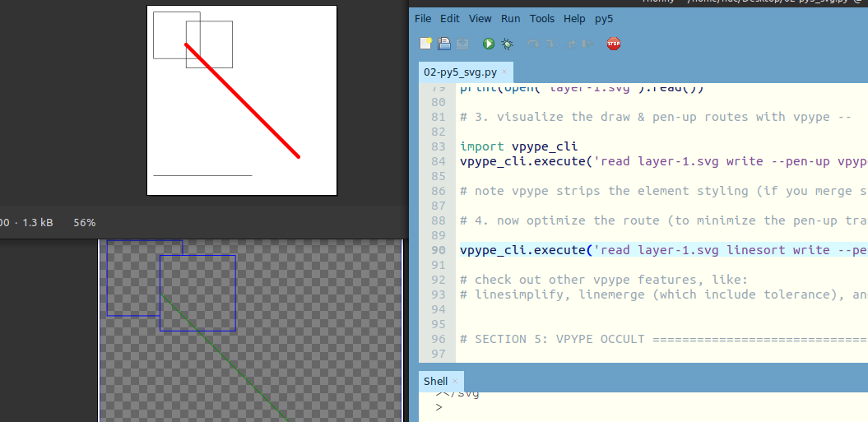The height and width of the screenshot is (422, 868).
Task: Click the resume debug icon
Action: [588, 44]
